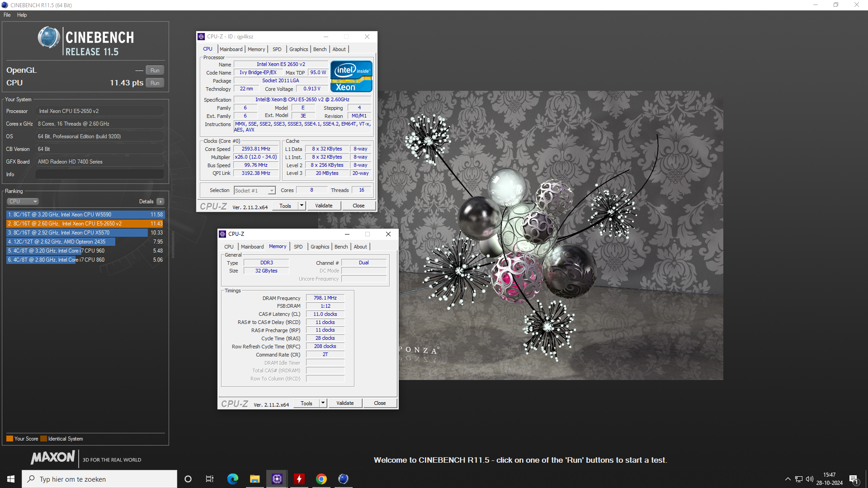Switch to Mainboard tab in lower CPU-Z

click(x=252, y=247)
